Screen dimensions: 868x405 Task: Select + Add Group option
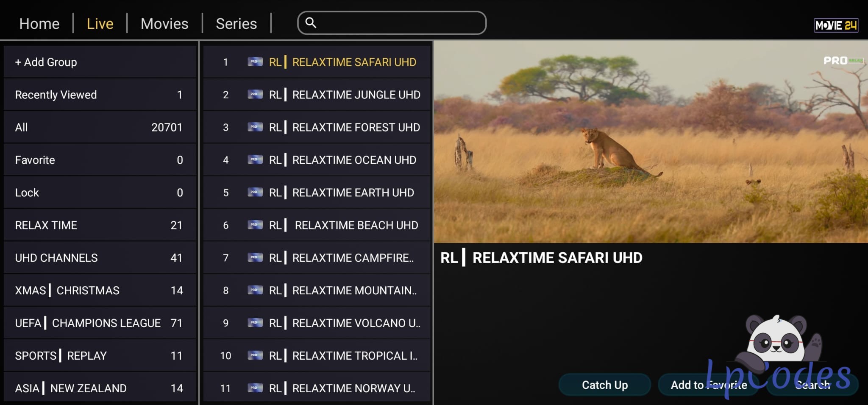tap(100, 62)
